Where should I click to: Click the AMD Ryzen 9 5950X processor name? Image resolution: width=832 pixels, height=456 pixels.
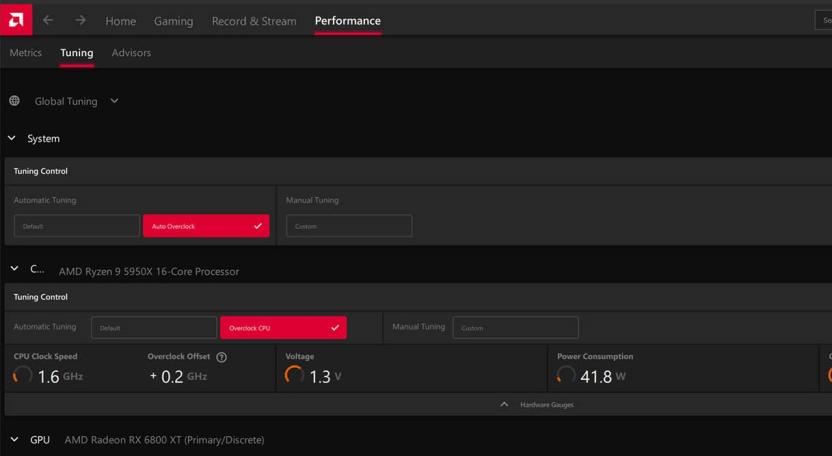point(149,271)
